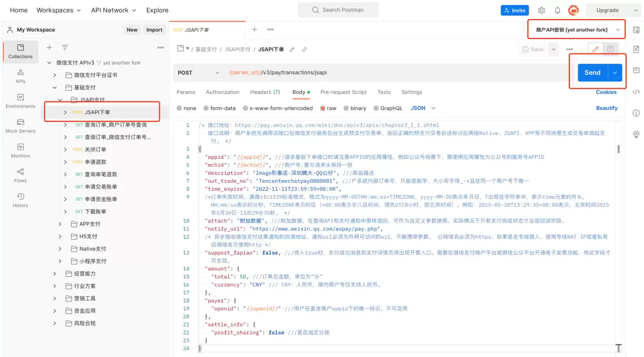Open the Flows sidebar panel

pyautogui.click(x=20, y=175)
